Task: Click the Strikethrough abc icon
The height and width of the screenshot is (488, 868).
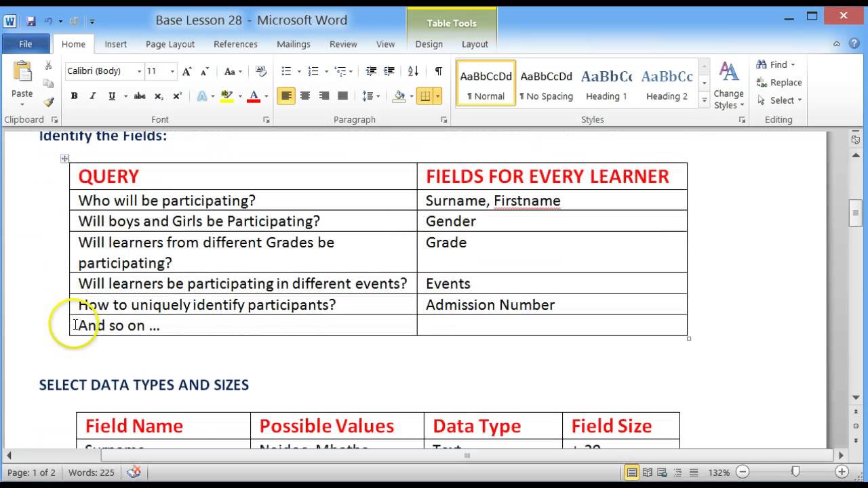Action: click(140, 96)
